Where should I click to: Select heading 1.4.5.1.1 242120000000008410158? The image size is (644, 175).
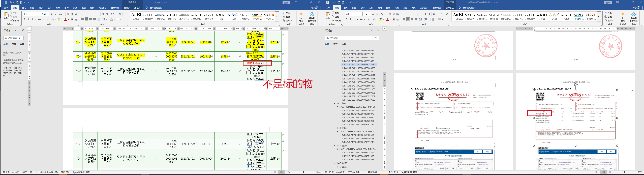click(x=358, y=110)
